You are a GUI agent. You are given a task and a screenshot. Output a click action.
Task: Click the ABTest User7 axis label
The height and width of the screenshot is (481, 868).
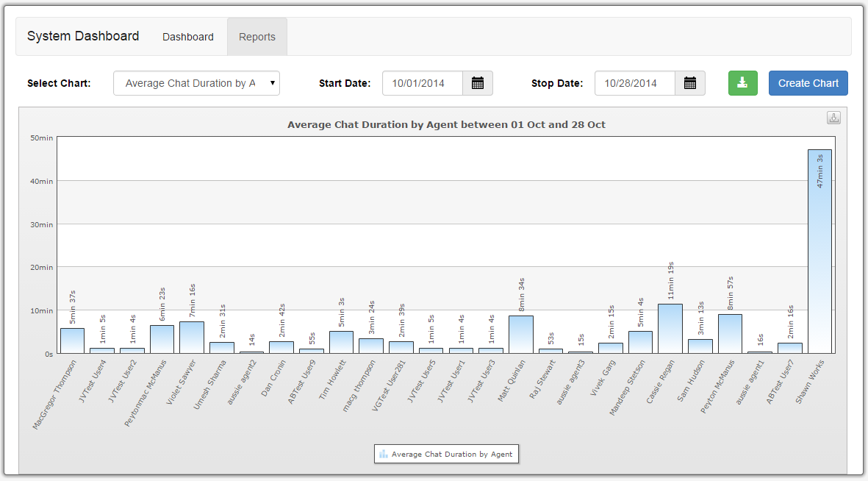[x=781, y=381]
